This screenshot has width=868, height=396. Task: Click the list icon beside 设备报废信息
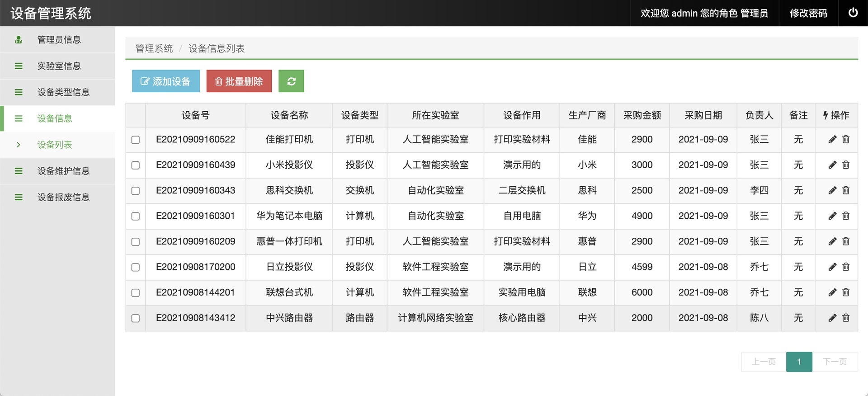click(x=19, y=197)
